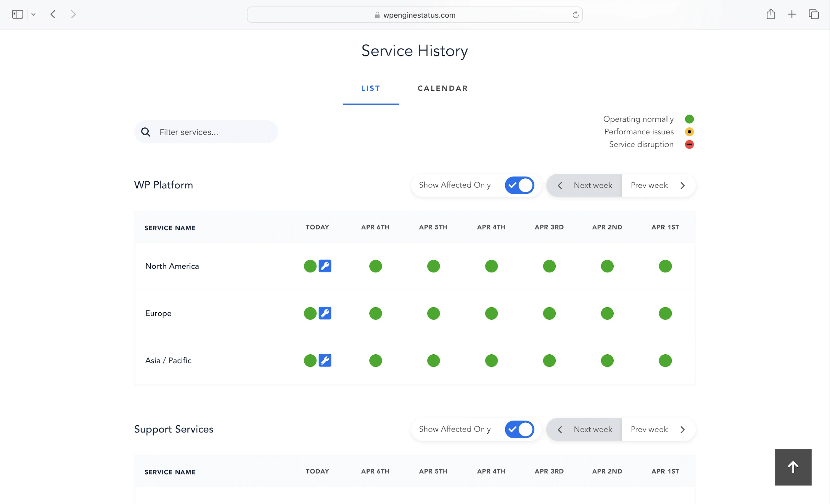Click Asia / Pacific maintenance wrench icon
This screenshot has width=830, height=504.
[325, 360]
